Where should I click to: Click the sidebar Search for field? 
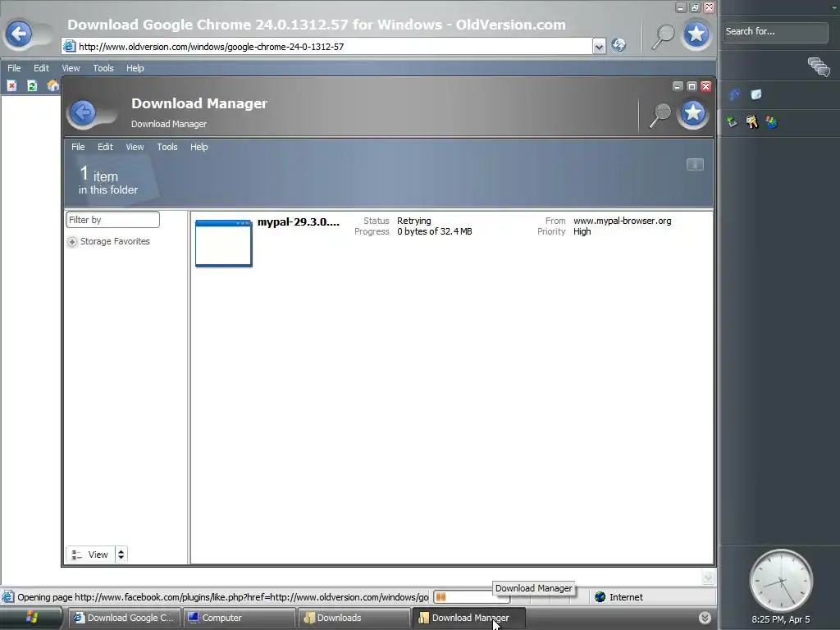pos(775,32)
